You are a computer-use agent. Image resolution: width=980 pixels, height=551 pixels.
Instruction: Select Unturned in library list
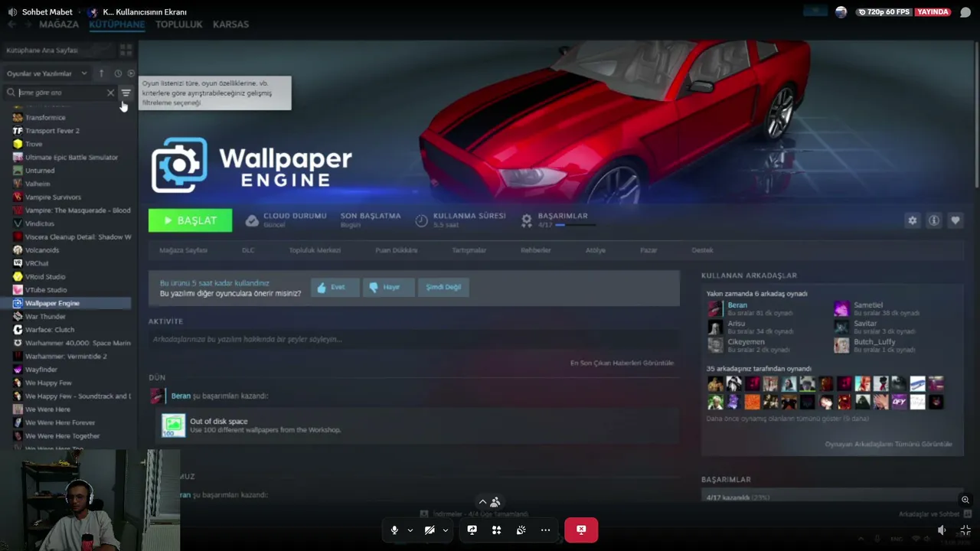click(x=40, y=171)
